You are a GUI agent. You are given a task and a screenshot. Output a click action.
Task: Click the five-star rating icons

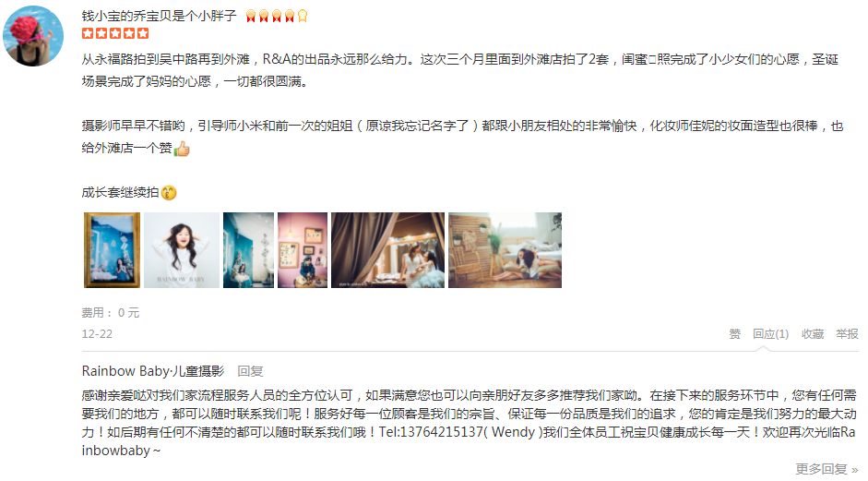pos(115,33)
